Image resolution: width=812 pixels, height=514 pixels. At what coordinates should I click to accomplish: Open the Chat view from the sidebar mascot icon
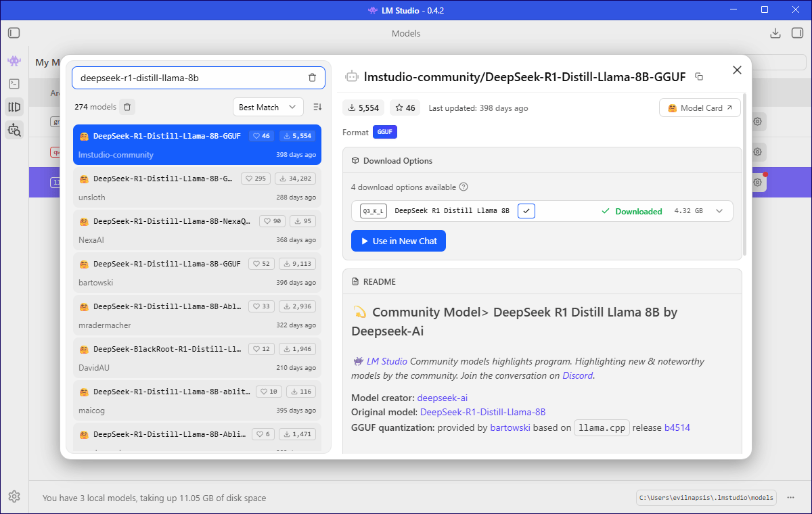point(14,61)
